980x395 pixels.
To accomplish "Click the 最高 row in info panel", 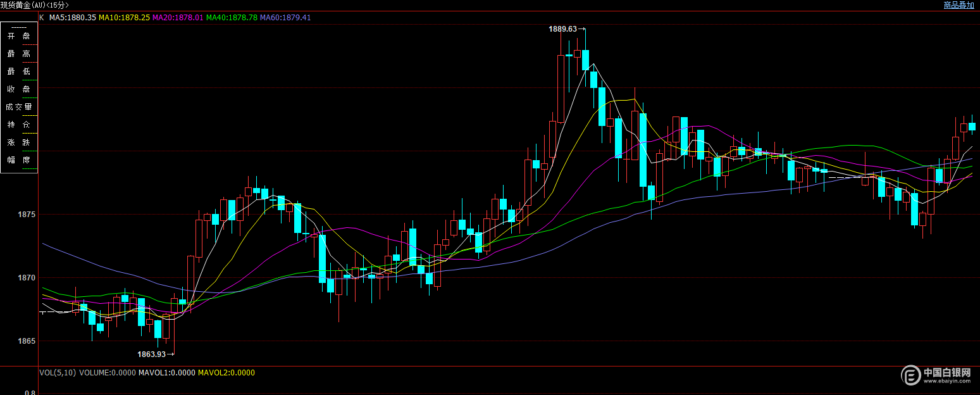I will point(19,54).
